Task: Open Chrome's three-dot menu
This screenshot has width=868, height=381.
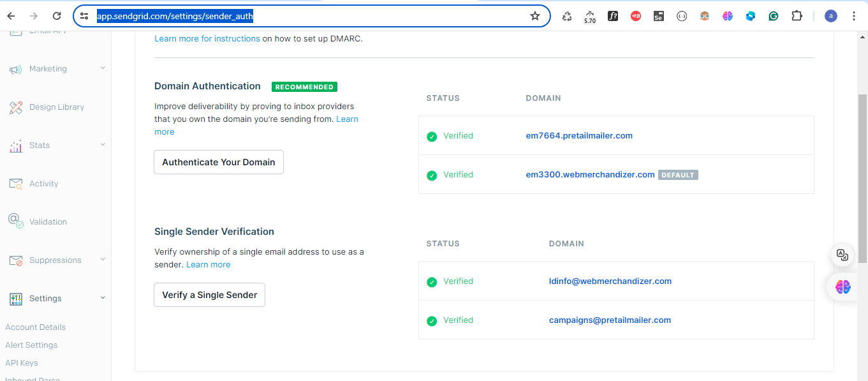Action: tap(854, 15)
